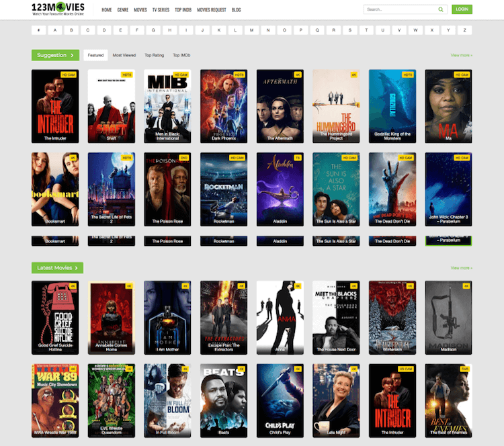Open The Aftermath movie poster

pos(280,106)
